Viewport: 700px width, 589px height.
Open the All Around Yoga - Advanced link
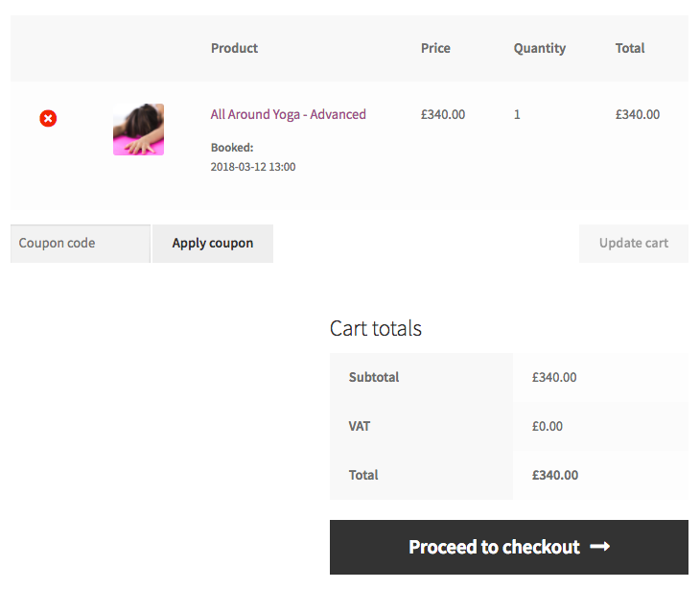point(288,114)
